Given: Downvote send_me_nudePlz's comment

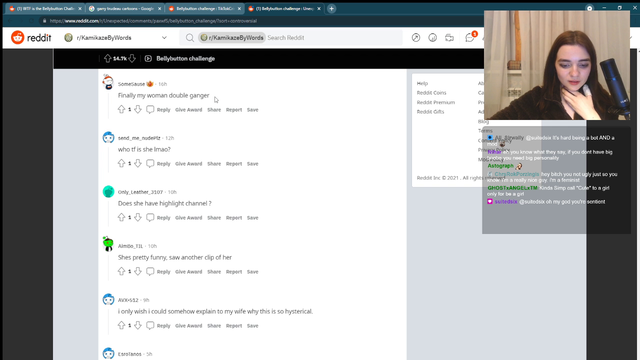Looking at the screenshot, I should coord(138,163).
